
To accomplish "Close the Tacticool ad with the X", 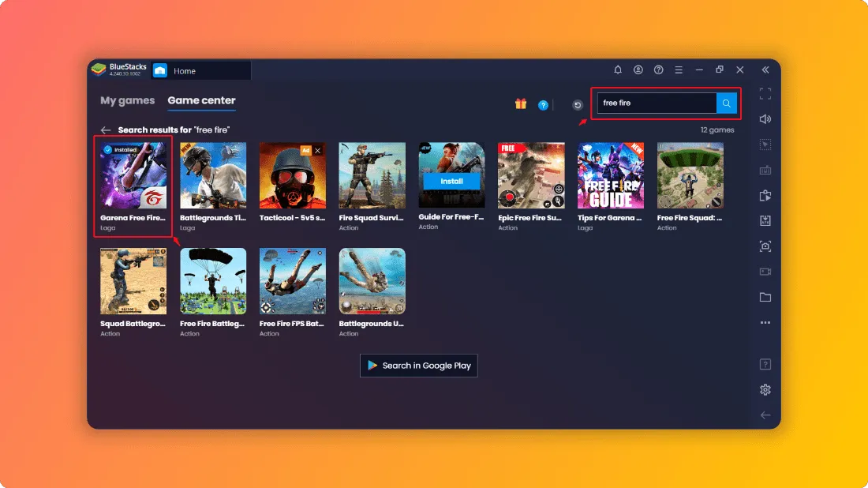I will click(x=318, y=151).
